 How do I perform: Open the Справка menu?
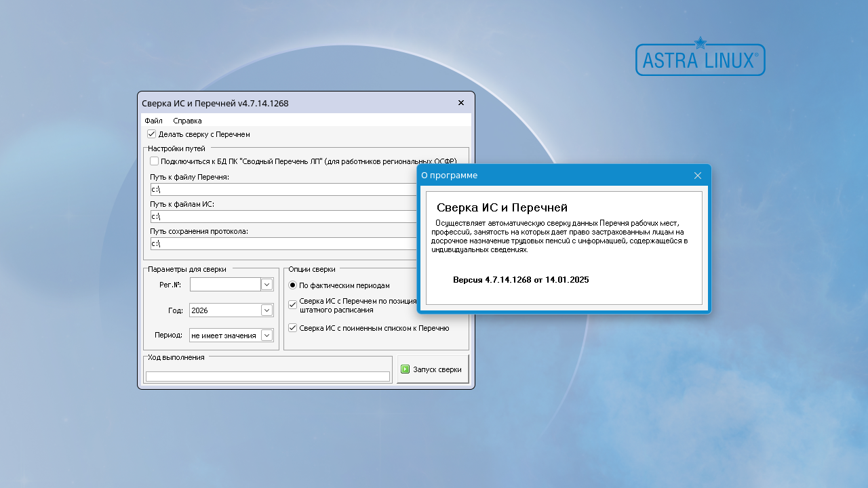pos(187,121)
